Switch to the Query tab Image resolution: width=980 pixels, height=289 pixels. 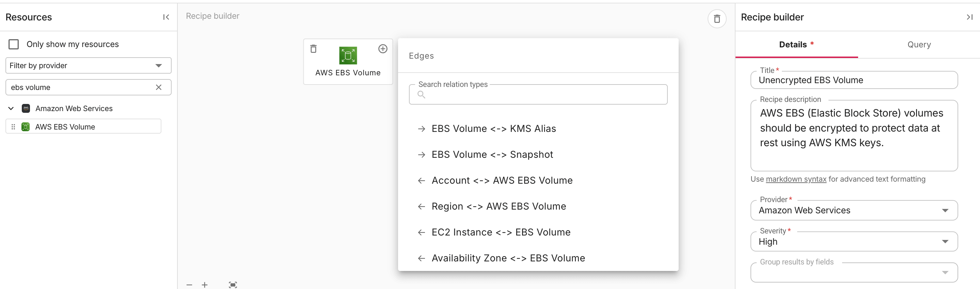919,45
